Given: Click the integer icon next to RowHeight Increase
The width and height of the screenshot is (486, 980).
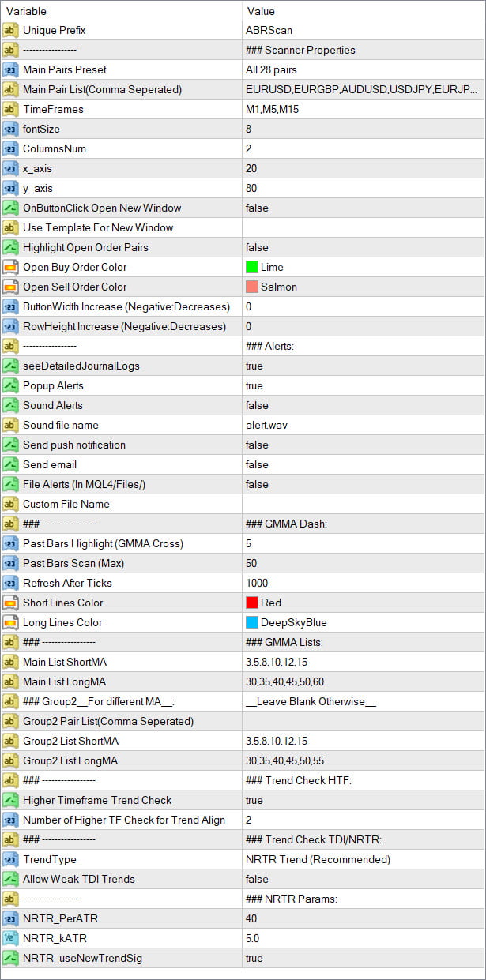Looking at the screenshot, I should coord(10,326).
